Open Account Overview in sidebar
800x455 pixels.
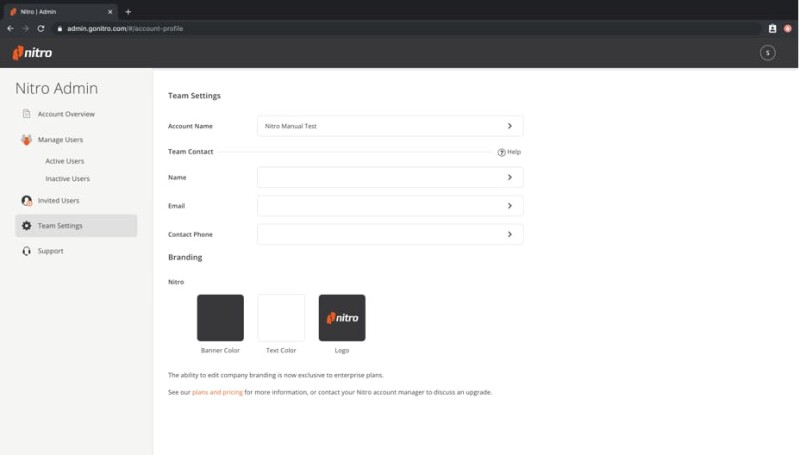click(x=66, y=114)
